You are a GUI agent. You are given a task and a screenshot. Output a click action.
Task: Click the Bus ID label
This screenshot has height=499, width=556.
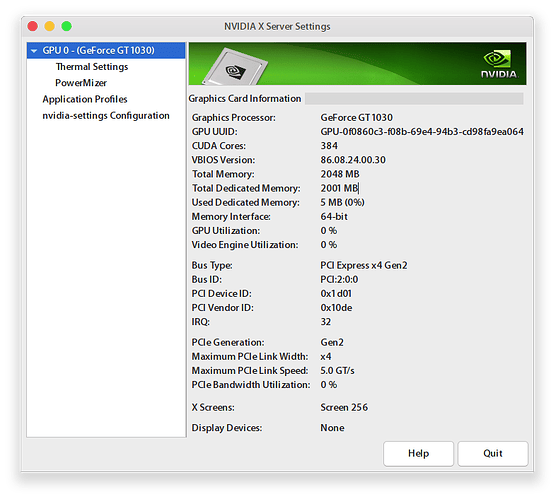click(x=206, y=279)
